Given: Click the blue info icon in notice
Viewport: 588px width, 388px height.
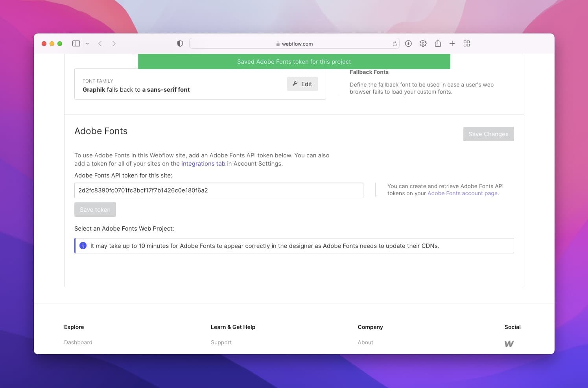Looking at the screenshot, I should pyautogui.click(x=83, y=246).
